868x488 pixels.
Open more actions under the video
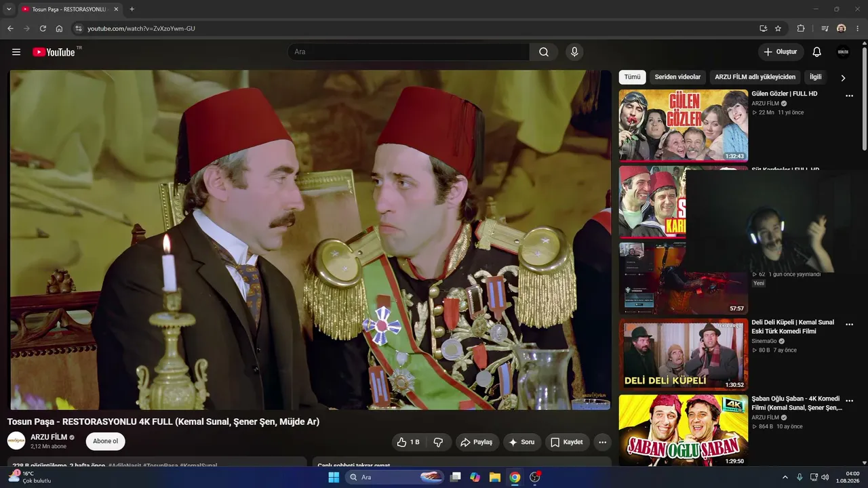602,442
